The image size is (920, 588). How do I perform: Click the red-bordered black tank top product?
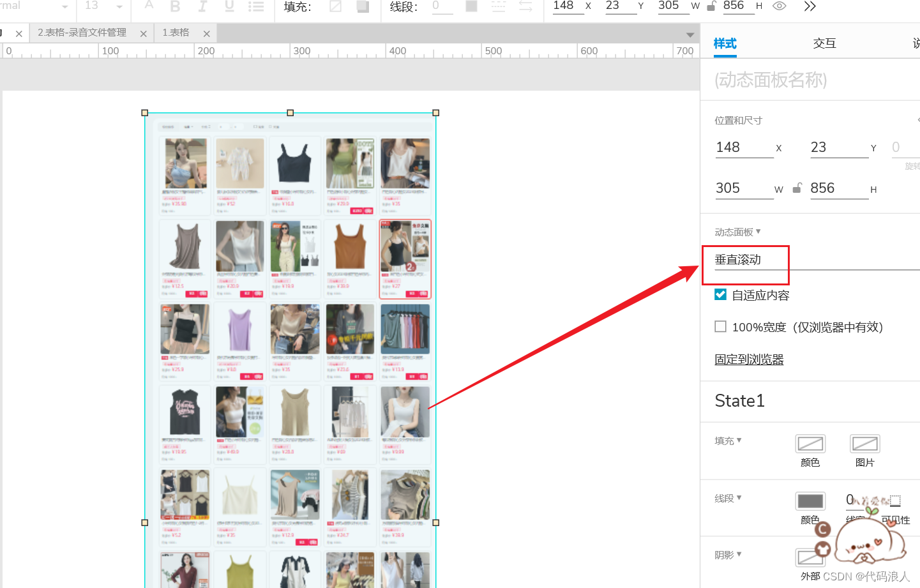pyautogui.click(x=405, y=259)
